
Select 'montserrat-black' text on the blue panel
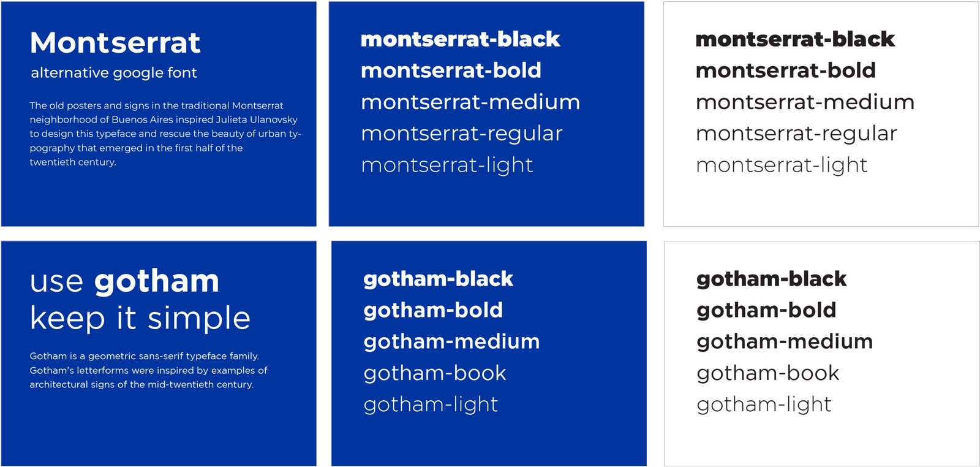(x=460, y=39)
